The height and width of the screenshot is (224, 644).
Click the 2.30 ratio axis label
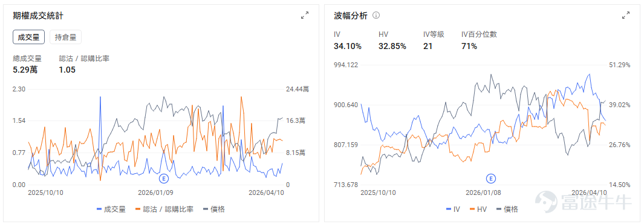[x=19, y=89]
